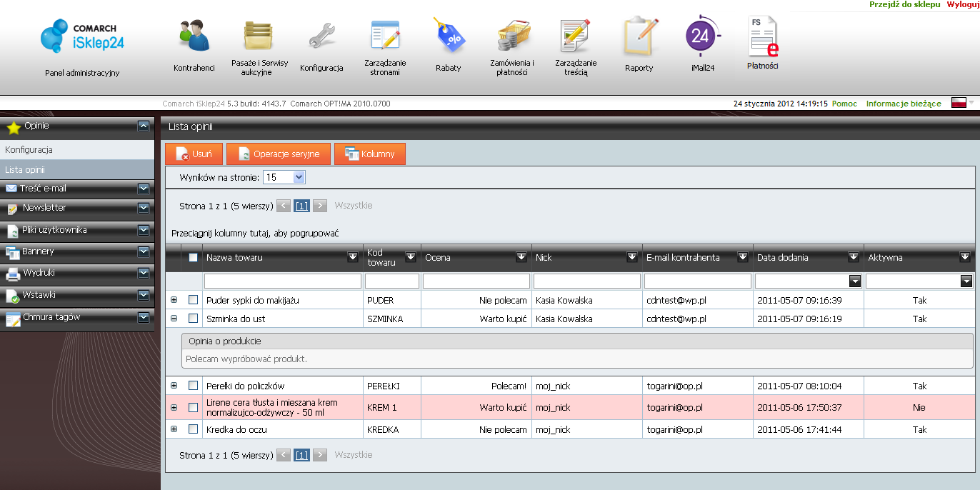Follow the Przejdź do sklepu link

(x=905, y=4)
